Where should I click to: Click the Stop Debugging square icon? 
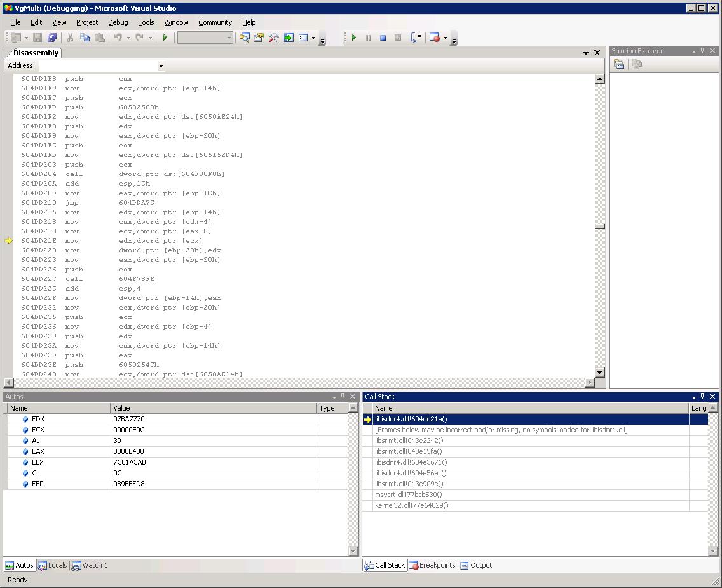click(383, 38)
